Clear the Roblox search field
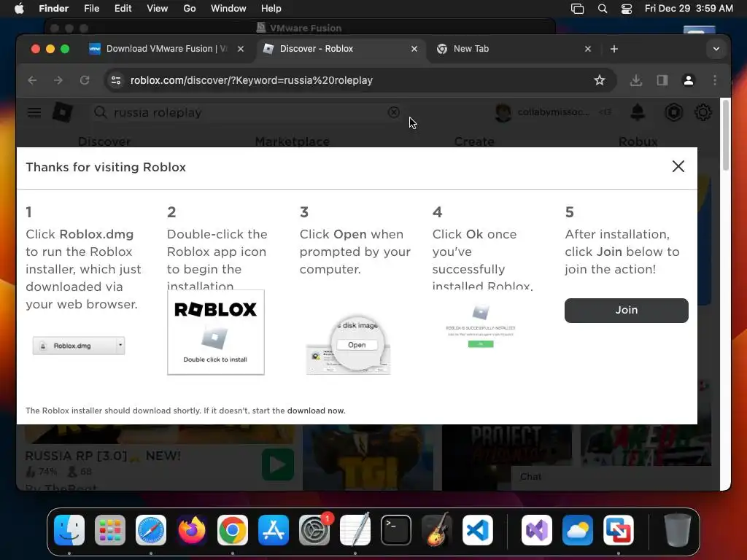747x560 pixels. (x=393, y=112)
